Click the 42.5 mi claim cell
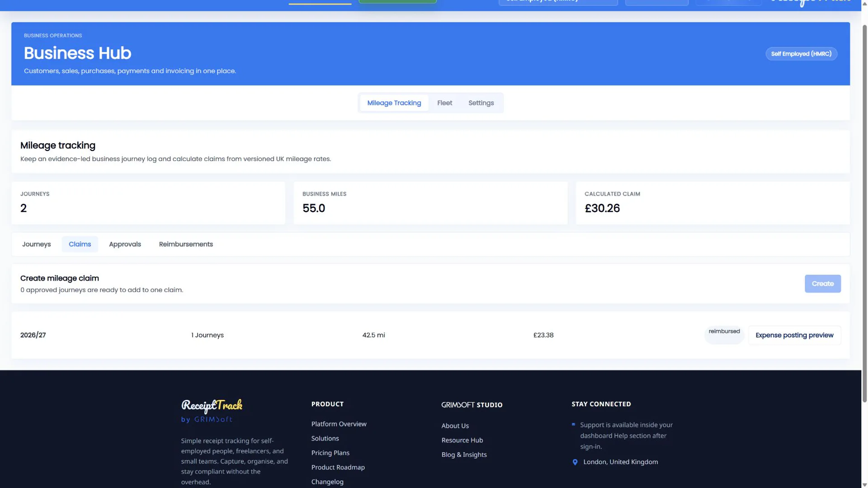The height and width of the screenshot is (488, 868). coord(373,335)
